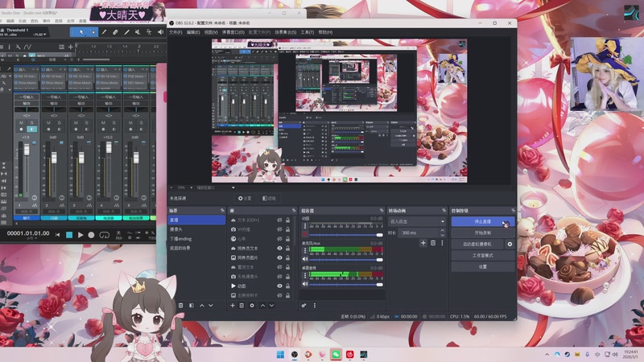Show the 心率 source
The image size is (644, 362).
tap(279, 239)
